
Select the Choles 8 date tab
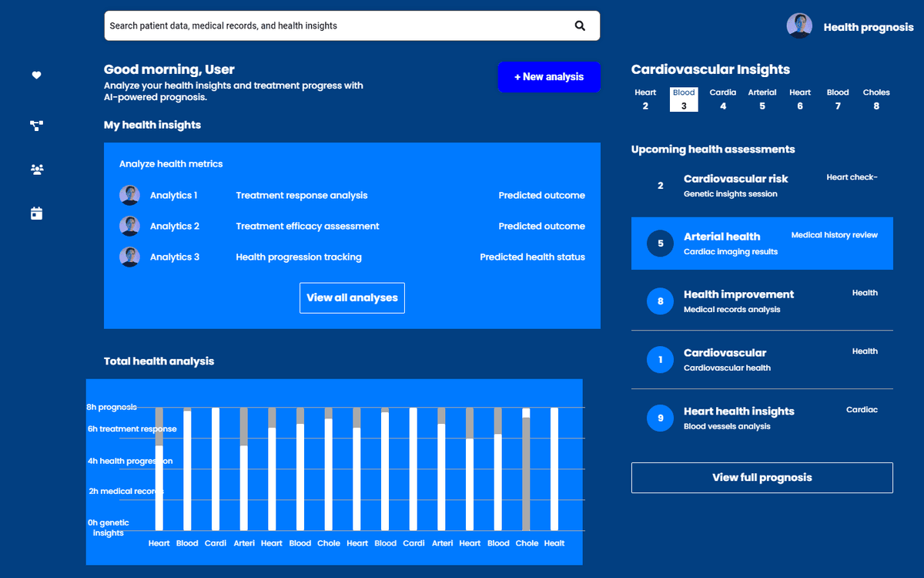click(x=875, y=99)
